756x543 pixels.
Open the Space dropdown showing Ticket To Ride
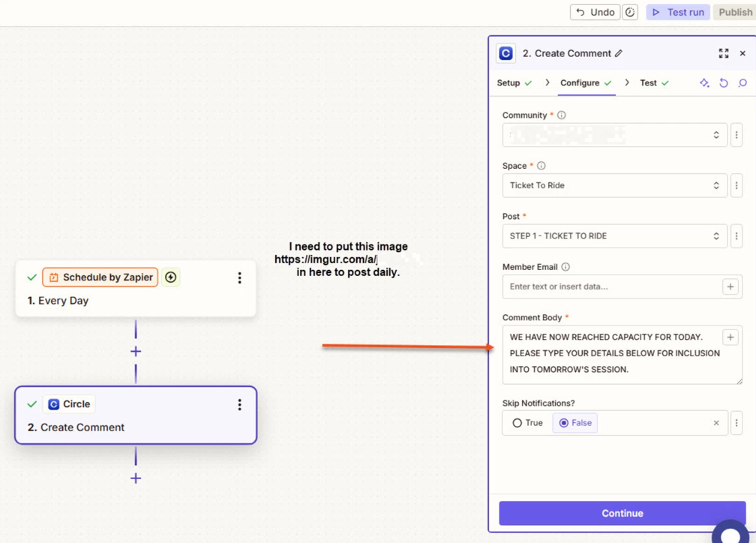(614, 185)
